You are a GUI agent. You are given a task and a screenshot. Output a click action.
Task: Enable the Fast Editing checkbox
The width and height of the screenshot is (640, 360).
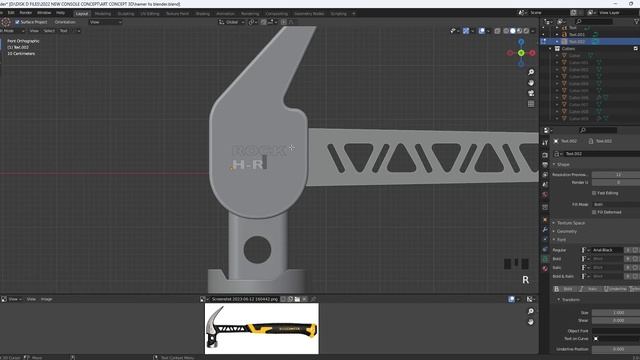pyautogui.click(x=594, y=193)
